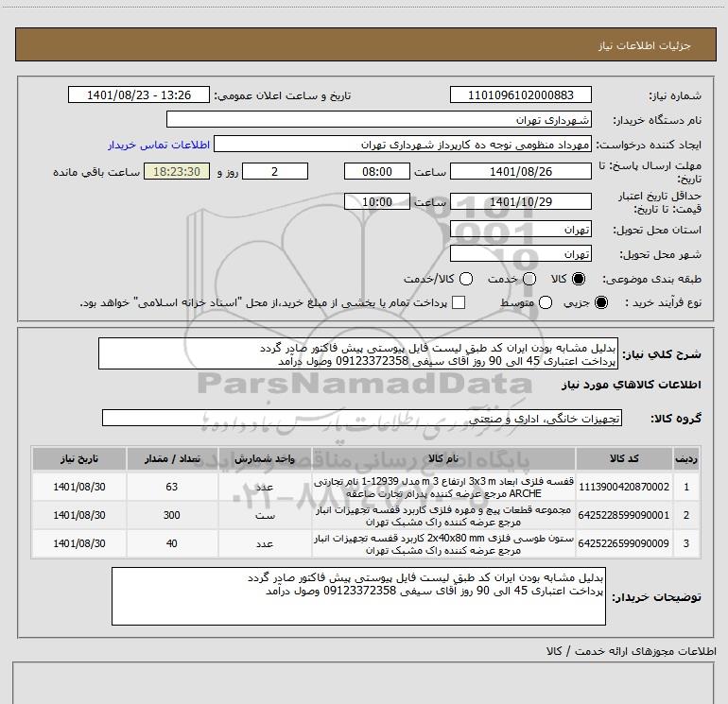
Task: Click the general need description text box
Action: (x=358, y=353)
